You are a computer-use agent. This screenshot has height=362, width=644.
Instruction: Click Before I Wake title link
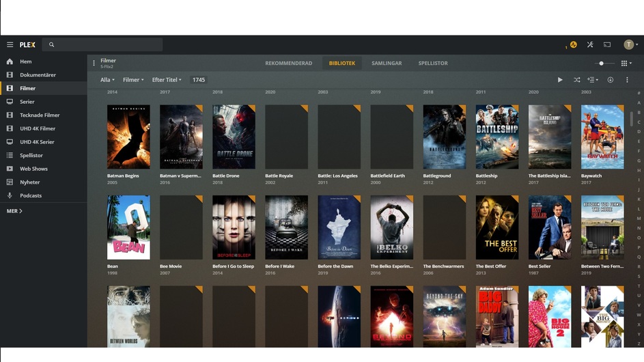click(280, 266)
